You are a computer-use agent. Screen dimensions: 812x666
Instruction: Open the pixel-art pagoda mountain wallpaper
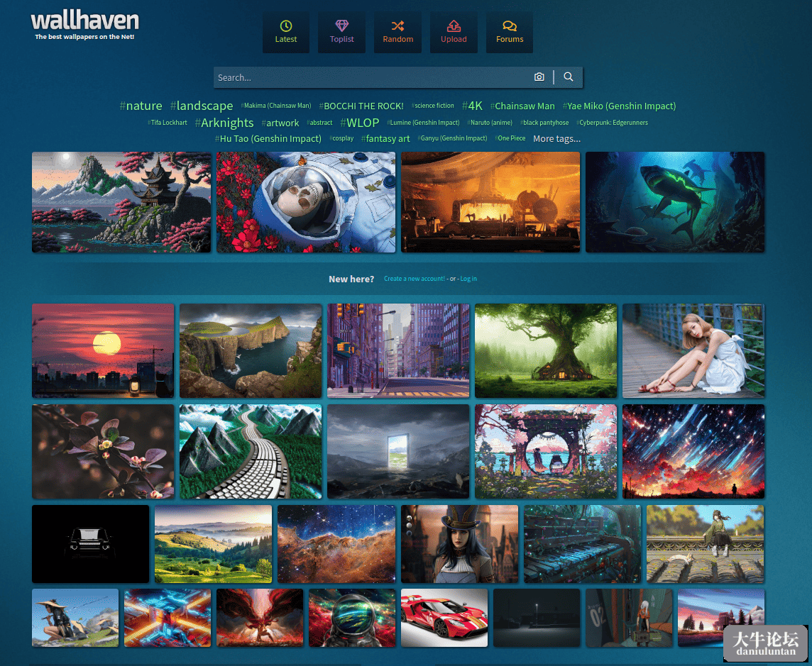point(121,202)
